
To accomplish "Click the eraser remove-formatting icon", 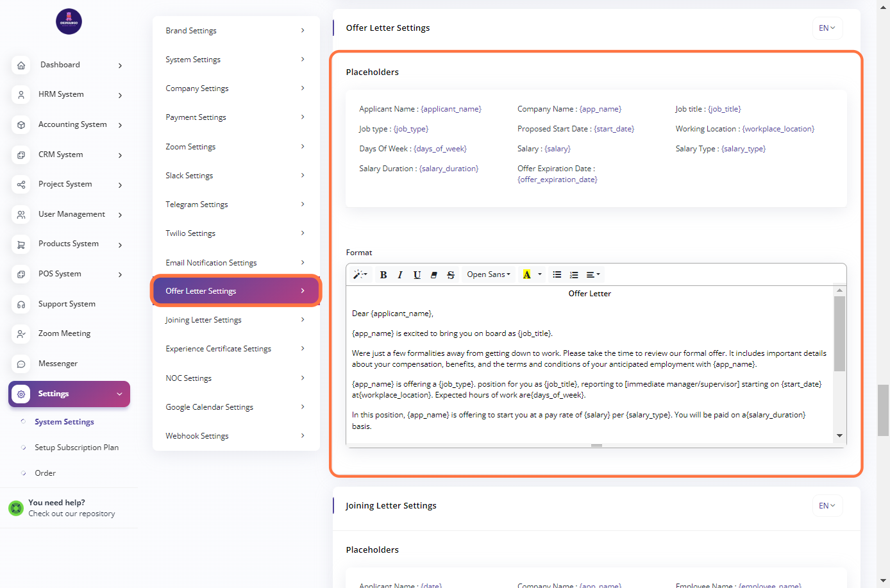I will point(434,274).
